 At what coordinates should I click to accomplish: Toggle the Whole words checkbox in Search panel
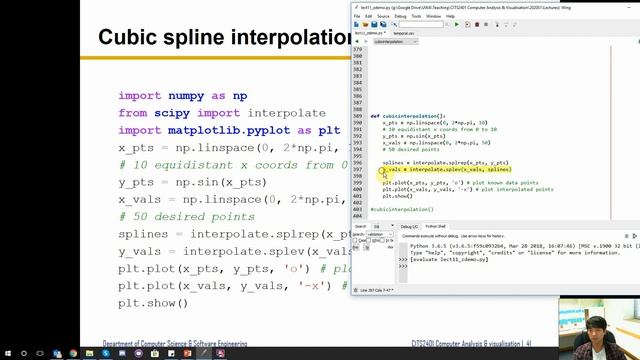pyautogui.click(x=369, y=240)
